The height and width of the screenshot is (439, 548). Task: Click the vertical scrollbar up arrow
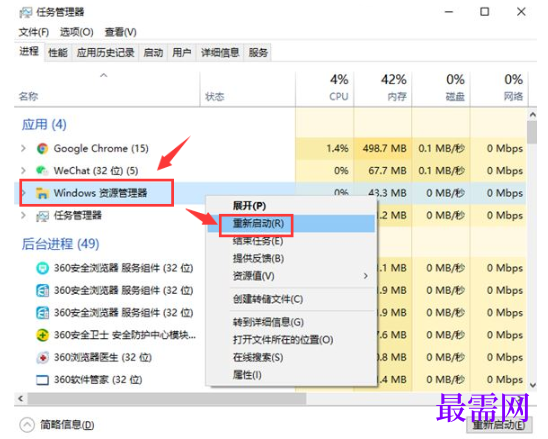[533, 114]
